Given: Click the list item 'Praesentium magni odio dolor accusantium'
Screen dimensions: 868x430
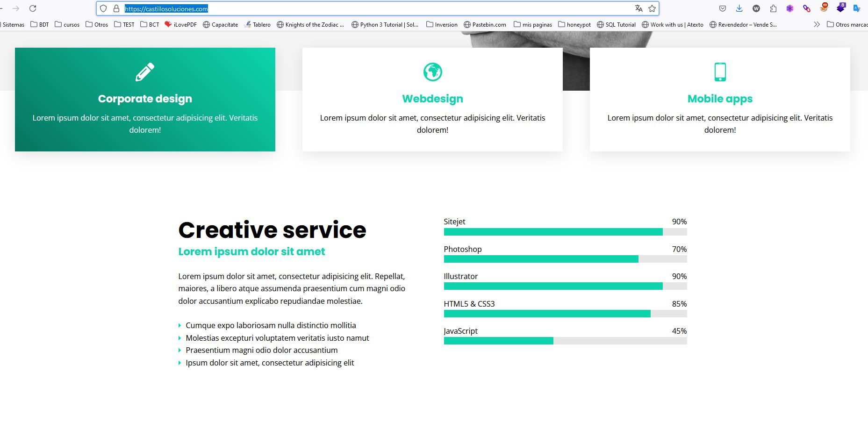Looking at the screenshot, I should click(x=262, y=350).
